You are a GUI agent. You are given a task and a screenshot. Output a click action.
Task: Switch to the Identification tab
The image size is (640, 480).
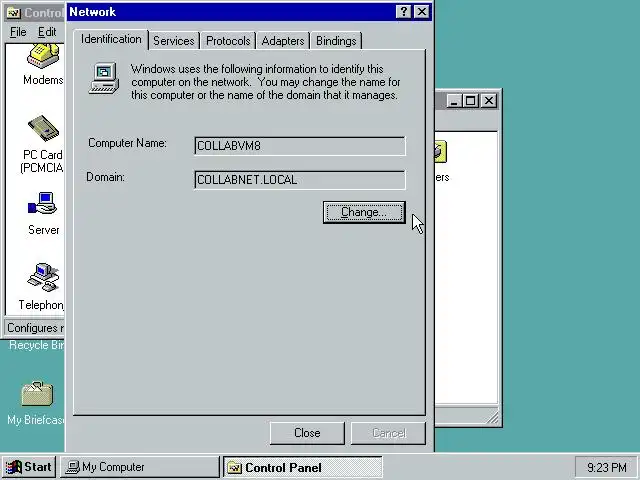(111, 40)
